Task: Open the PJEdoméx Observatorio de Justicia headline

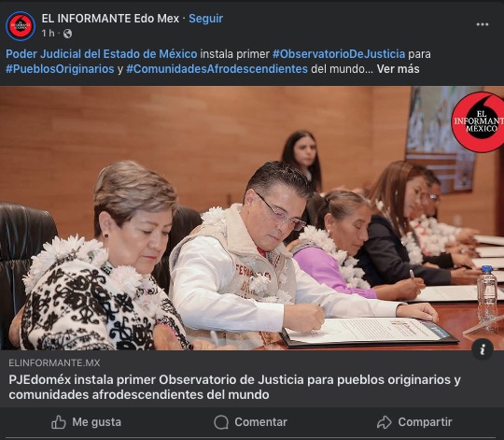Action: [234, 387]
